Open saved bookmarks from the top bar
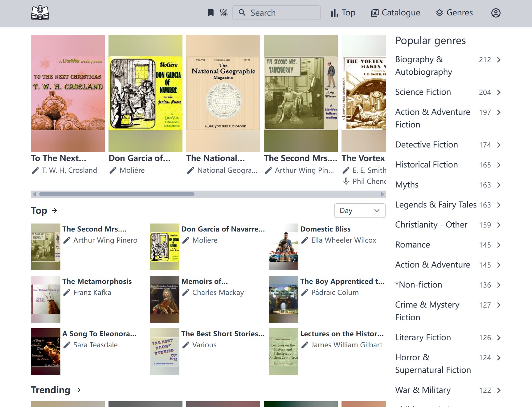532x407 pixels. point(211,13)
